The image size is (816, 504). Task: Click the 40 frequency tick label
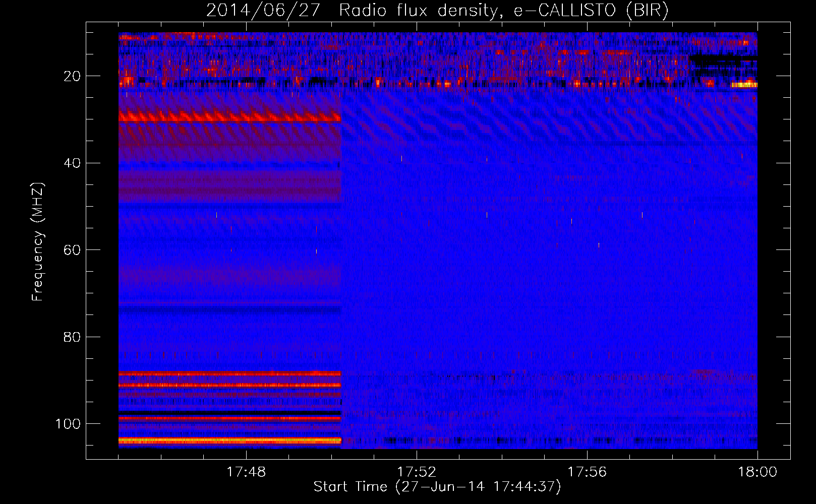(72, 163)
